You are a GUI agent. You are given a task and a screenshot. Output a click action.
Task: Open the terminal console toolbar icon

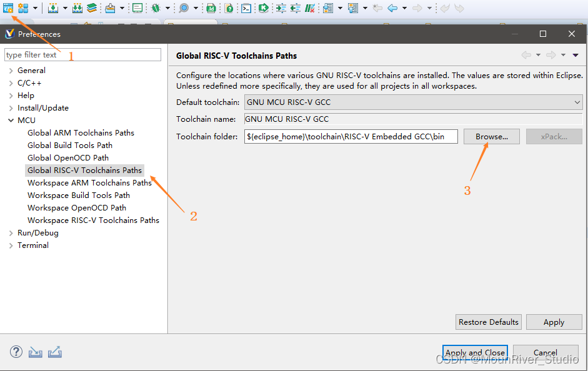[246, 8]
